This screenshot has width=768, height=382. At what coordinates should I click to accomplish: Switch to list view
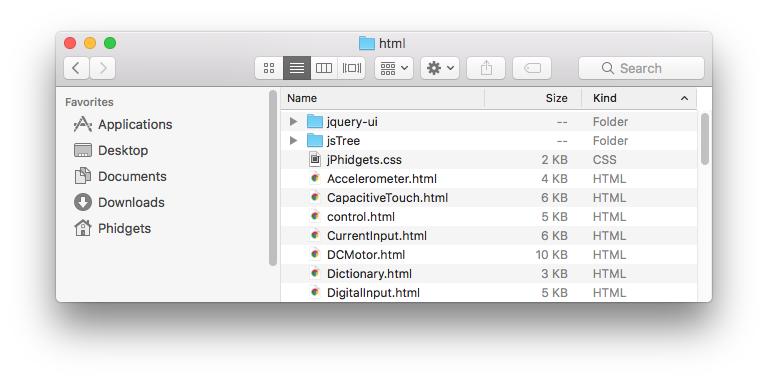click(x=297, y=68)
